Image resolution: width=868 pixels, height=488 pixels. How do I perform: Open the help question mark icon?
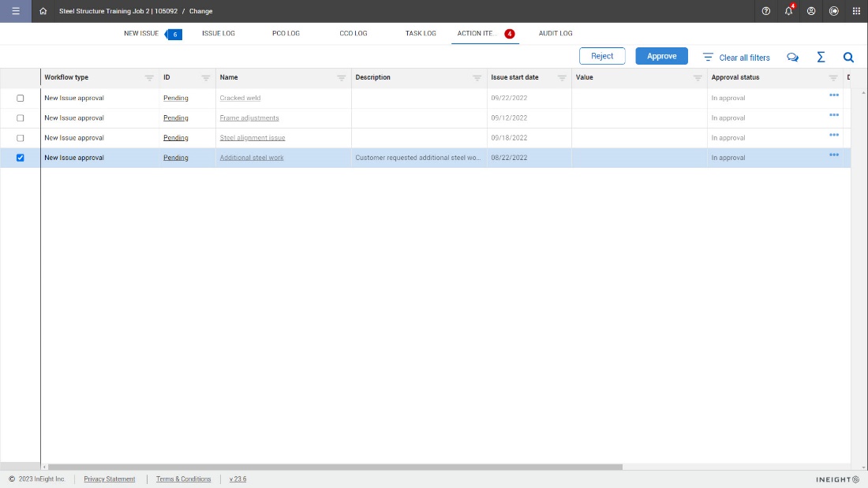(x=765, y=11)
